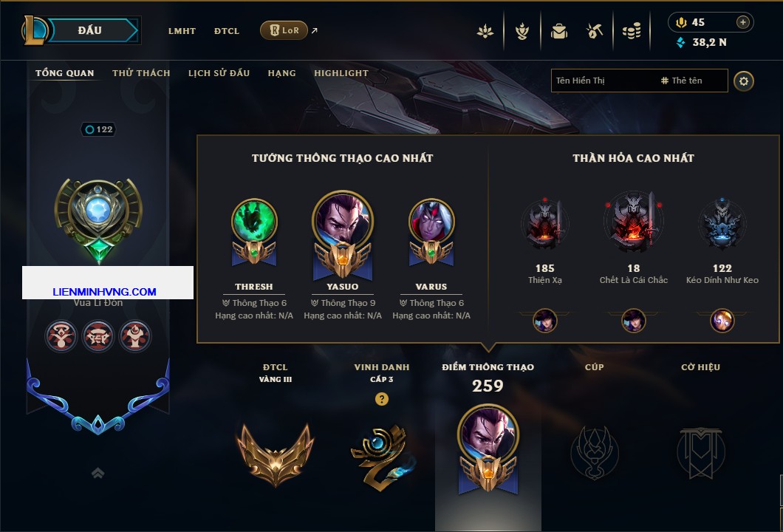
Task: Click the Vinh Danh question mark icon
Action: click(381, 398)
